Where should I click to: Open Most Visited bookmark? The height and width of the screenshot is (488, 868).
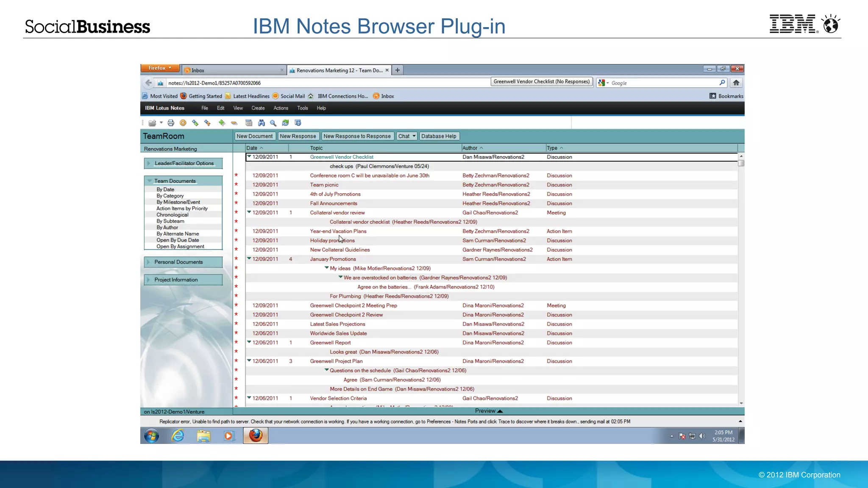click(160, 96)
